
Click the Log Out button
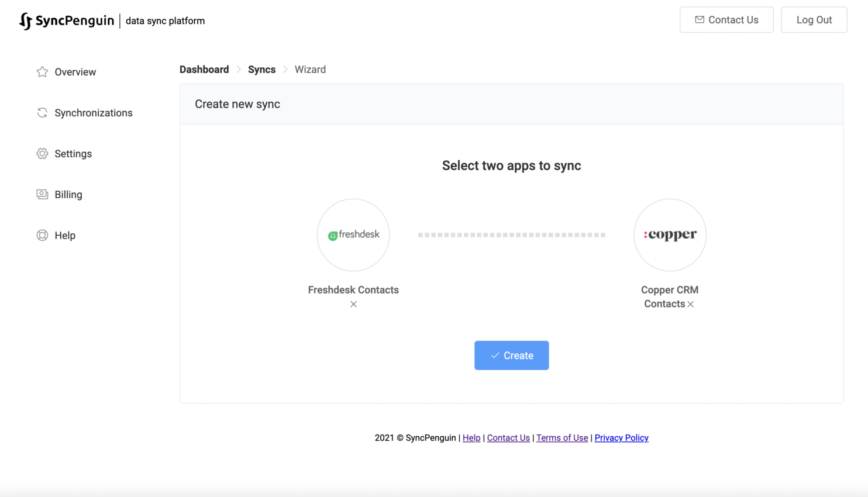point(814,20)
